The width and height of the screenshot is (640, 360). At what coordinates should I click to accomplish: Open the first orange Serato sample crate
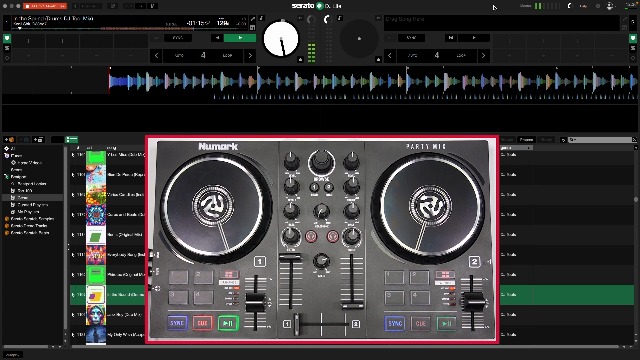29,219
